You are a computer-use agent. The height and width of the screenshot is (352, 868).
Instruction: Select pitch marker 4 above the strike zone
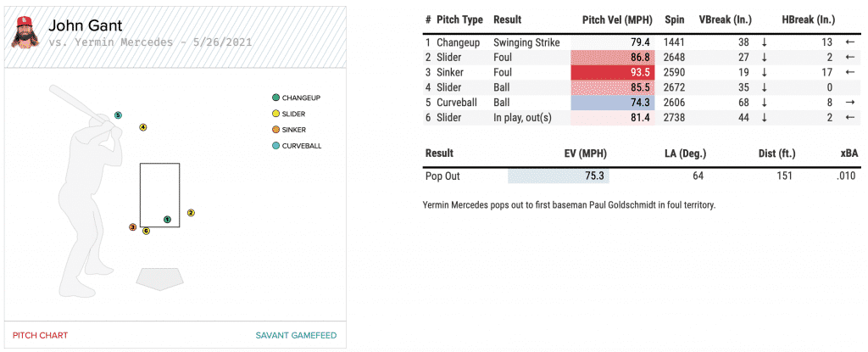point(143,127)
